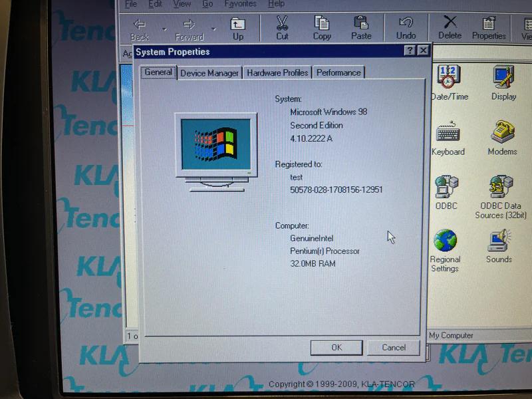This screenshot has width=532, height=399.
Task: Open the ODBC icon
Action: coord(446,188)
